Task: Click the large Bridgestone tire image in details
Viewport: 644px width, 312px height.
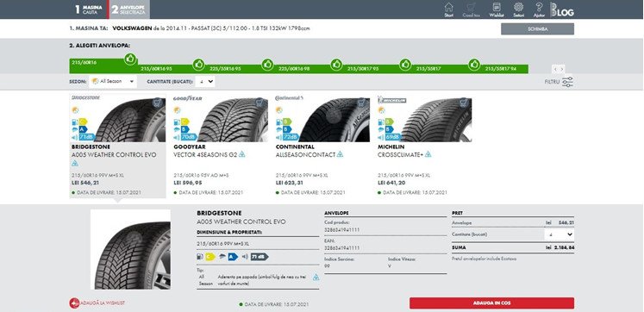Action: point(130,250)
